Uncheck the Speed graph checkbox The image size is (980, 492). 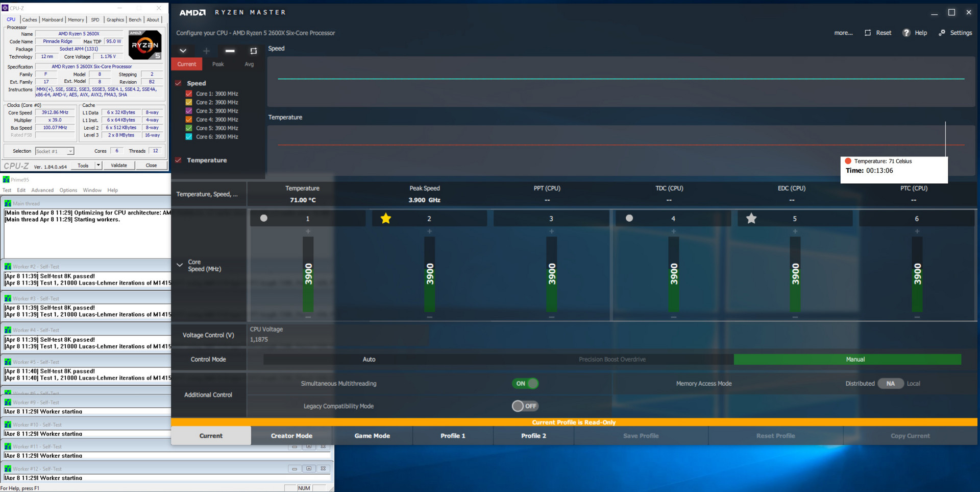point(178,83)
